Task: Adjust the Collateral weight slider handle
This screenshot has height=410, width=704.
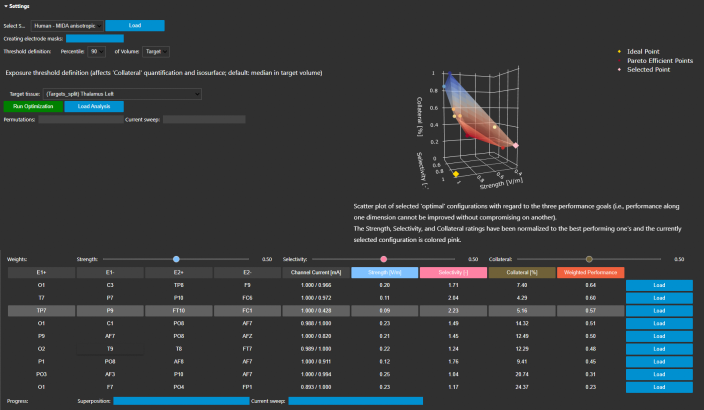Action: (x=589, y=259)
